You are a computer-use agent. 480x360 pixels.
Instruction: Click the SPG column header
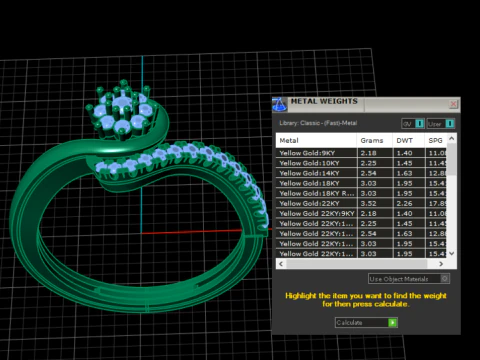coord(435,140)
